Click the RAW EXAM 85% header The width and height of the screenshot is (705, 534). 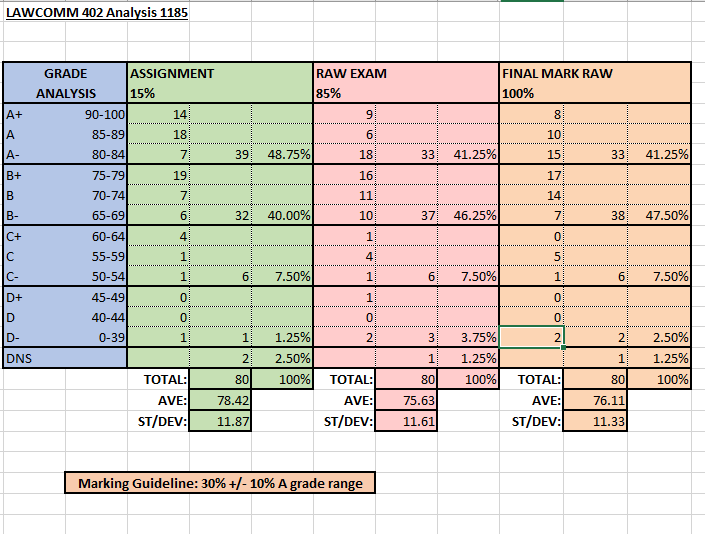tap(405, 83)
